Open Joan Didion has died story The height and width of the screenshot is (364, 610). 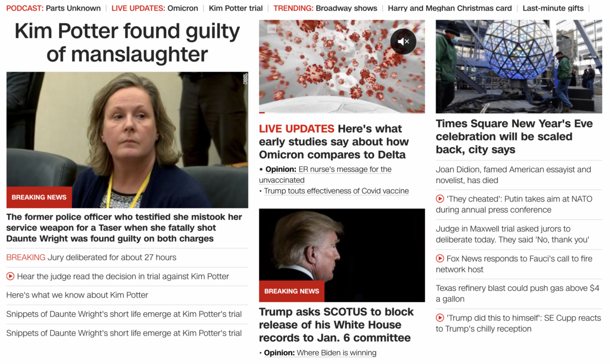pos(513,175)
